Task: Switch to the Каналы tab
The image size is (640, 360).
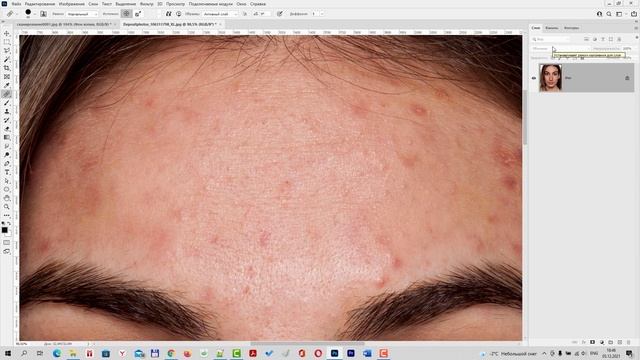Action: pos(551,28)
